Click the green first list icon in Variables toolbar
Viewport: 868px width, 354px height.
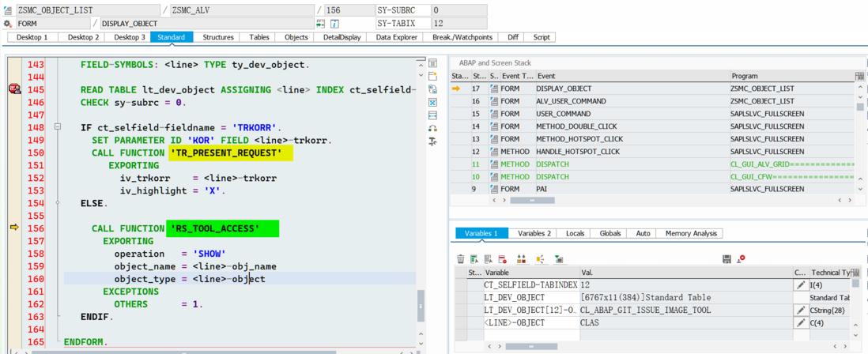[474, 259]
